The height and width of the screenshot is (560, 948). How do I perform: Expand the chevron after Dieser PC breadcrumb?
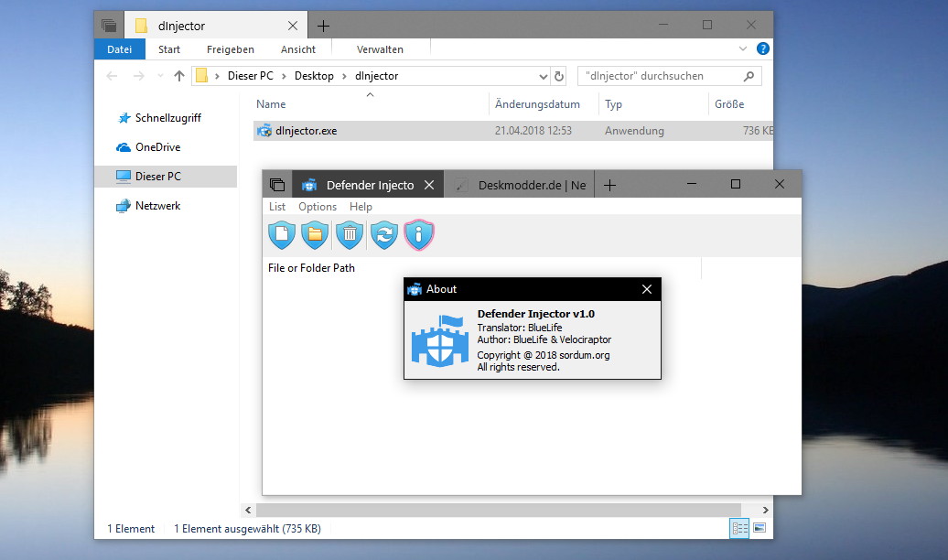[284, 76]
